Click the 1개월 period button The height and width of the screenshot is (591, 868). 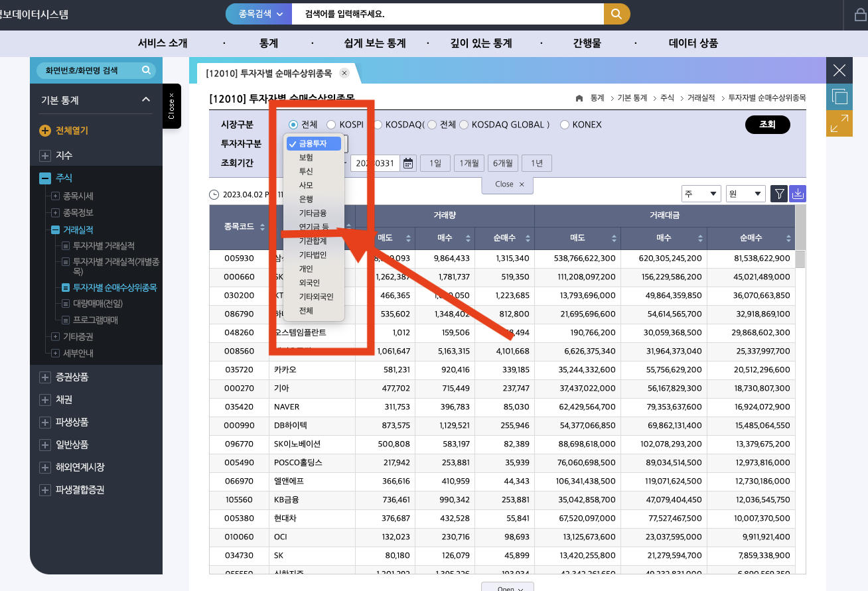pos(469,163)
